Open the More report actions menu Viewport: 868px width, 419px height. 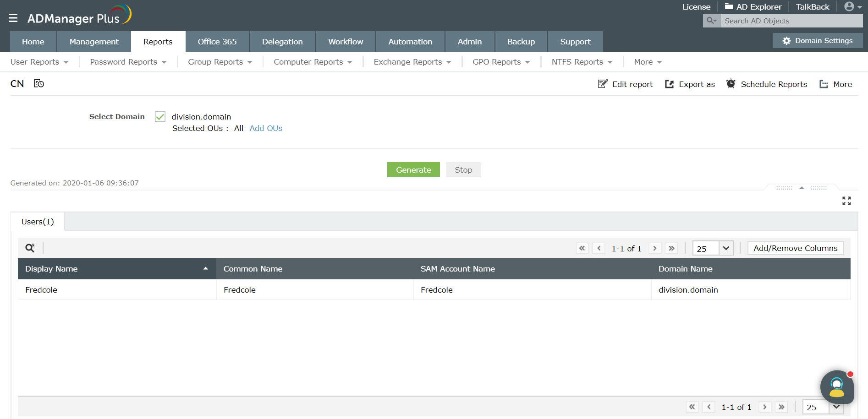[x=835, y=84]
